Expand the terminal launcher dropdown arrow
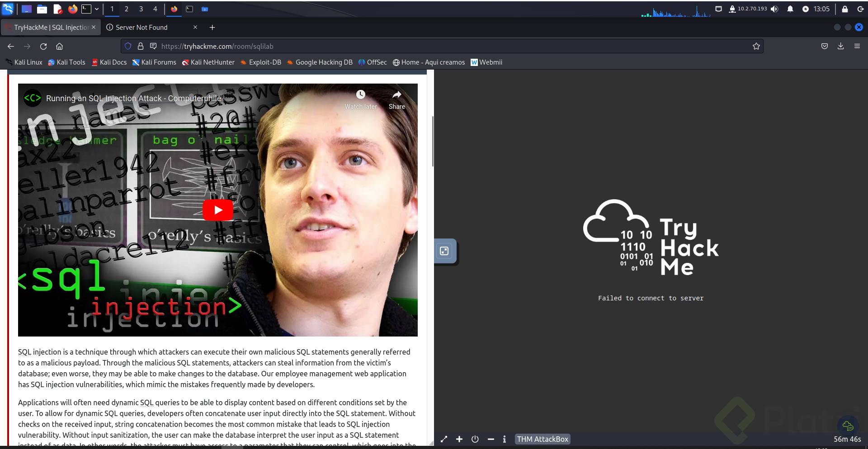Image resolution: width=868 pixels, height=449 pixels. tap(96, 9)
